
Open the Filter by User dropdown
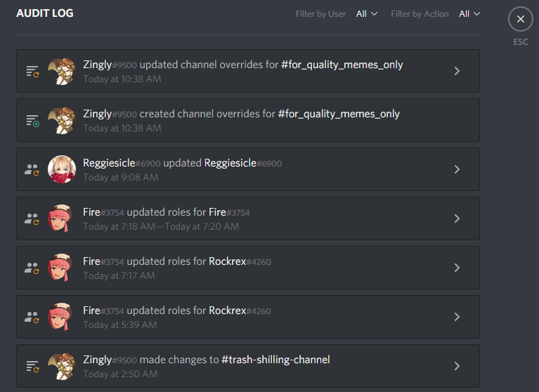(x=366, y=14)
